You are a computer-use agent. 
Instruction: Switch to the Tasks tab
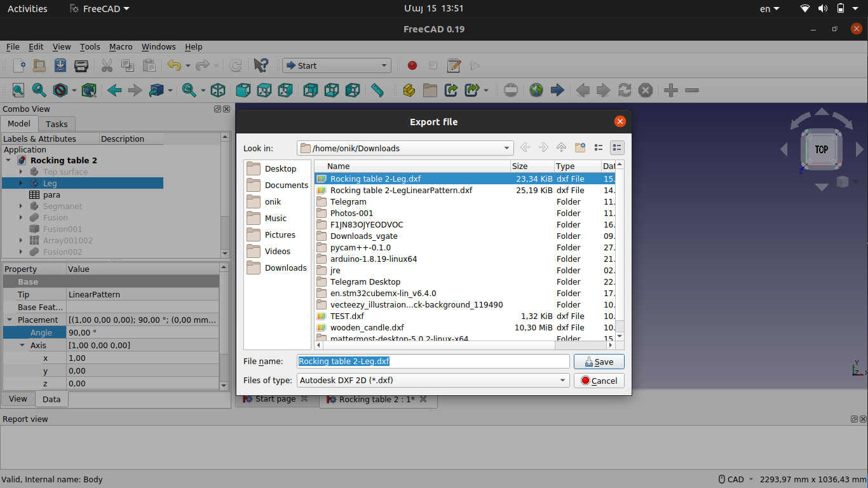point(57,124)
